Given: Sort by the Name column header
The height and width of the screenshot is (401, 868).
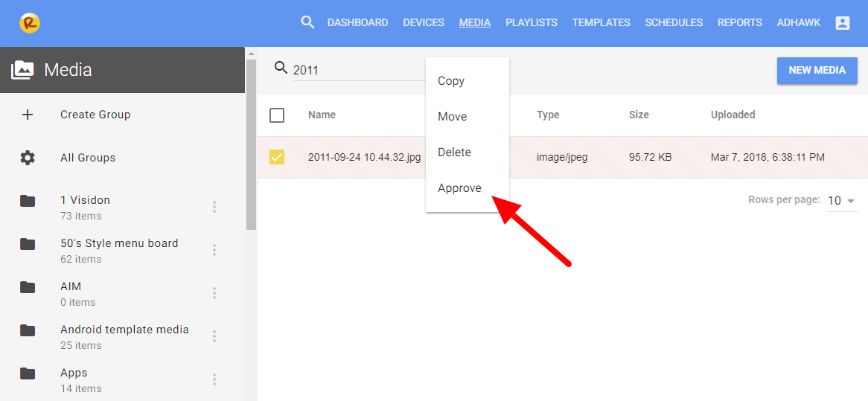Looking at the screenshot, I should [322, 115].
